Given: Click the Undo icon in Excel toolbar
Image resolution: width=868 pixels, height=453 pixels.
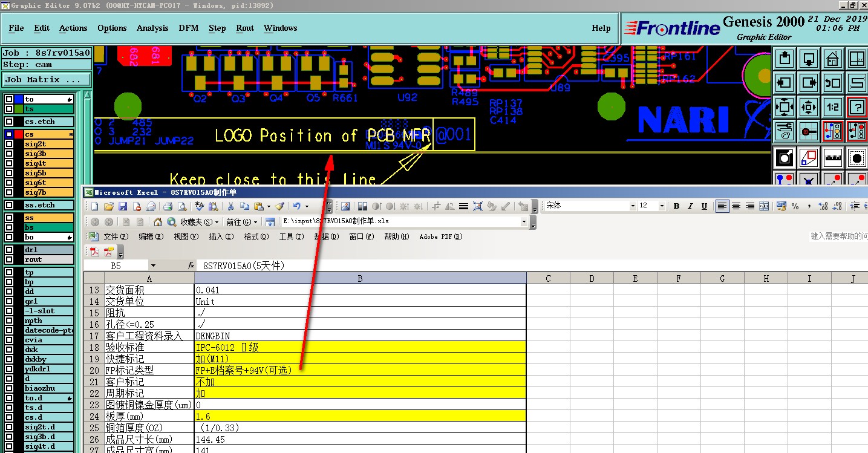Looking at the screenshot, I should 297,206.
